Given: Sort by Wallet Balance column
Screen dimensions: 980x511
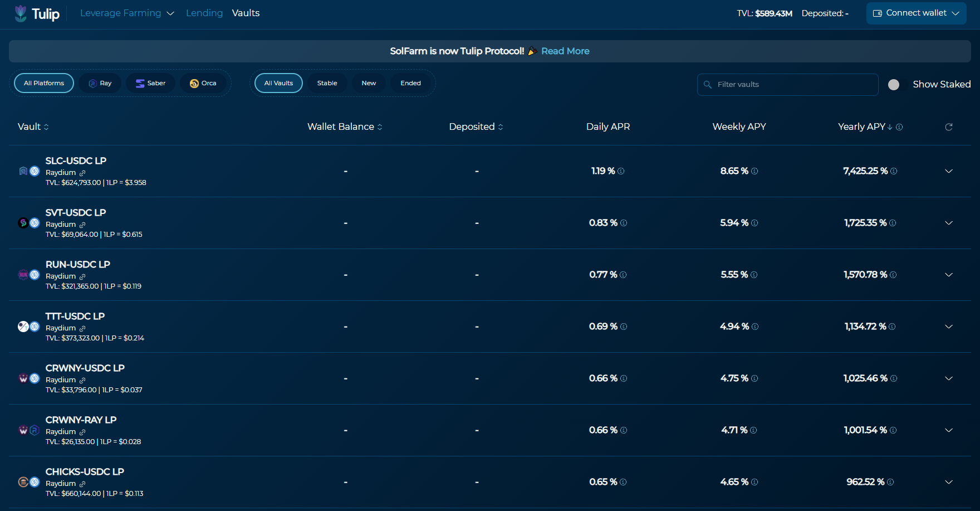Looking at the screenshot, I should point(345,126).
